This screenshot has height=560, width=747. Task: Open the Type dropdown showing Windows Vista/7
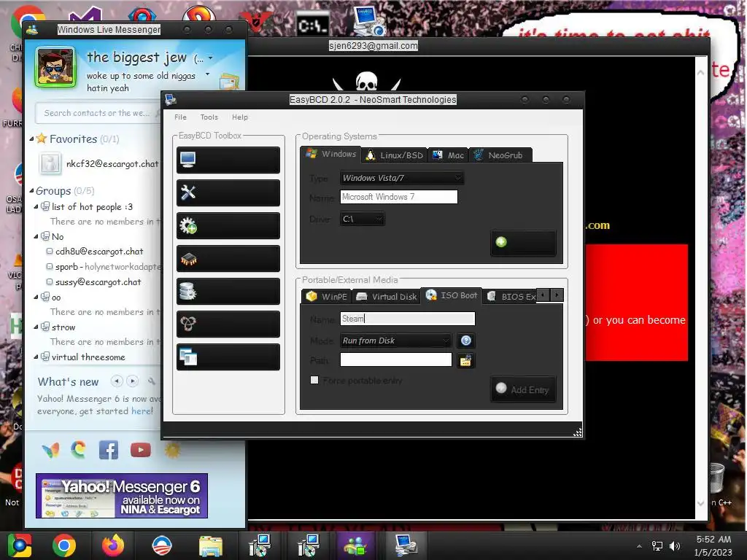[x=402, y=178]
